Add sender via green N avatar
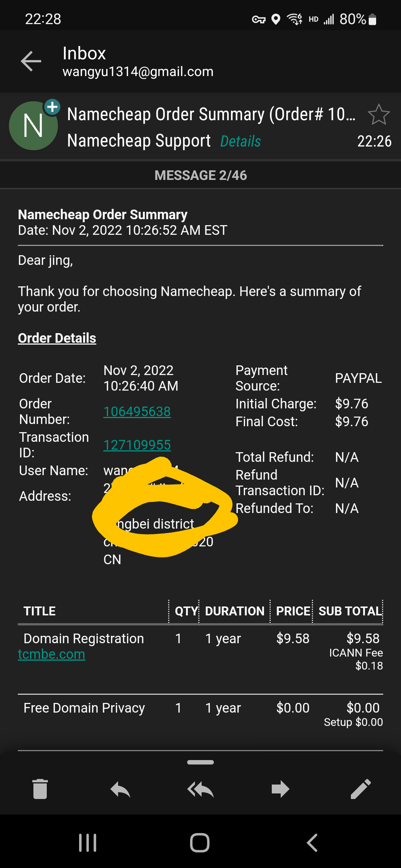This screenshot has width=401, height=868. point(33,125)
